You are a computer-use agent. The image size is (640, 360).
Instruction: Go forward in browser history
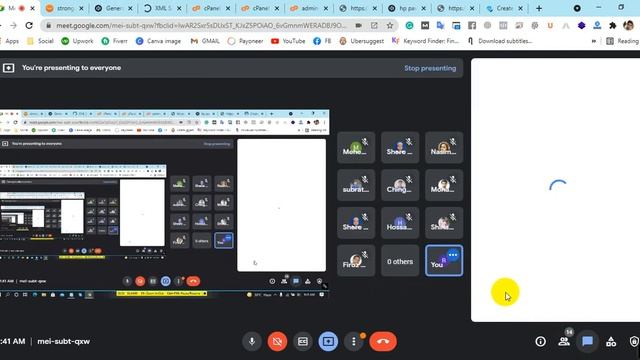point(13,25)
